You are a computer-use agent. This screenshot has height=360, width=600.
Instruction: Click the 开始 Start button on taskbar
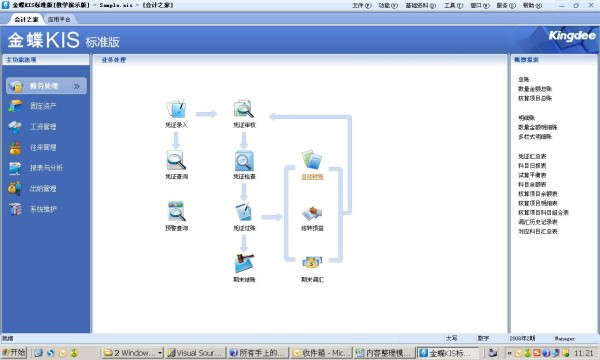coord(14,352)
